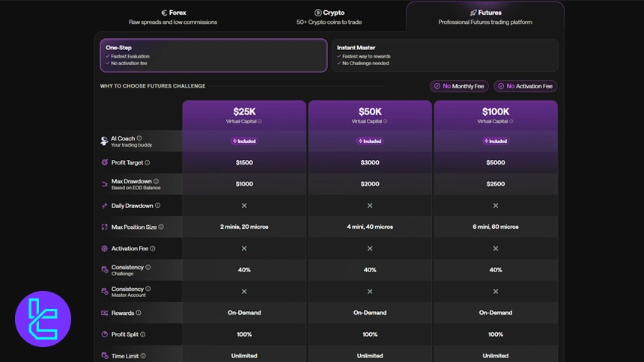Click the Rewards row icon
644x362 pixels.
[105, 313]
